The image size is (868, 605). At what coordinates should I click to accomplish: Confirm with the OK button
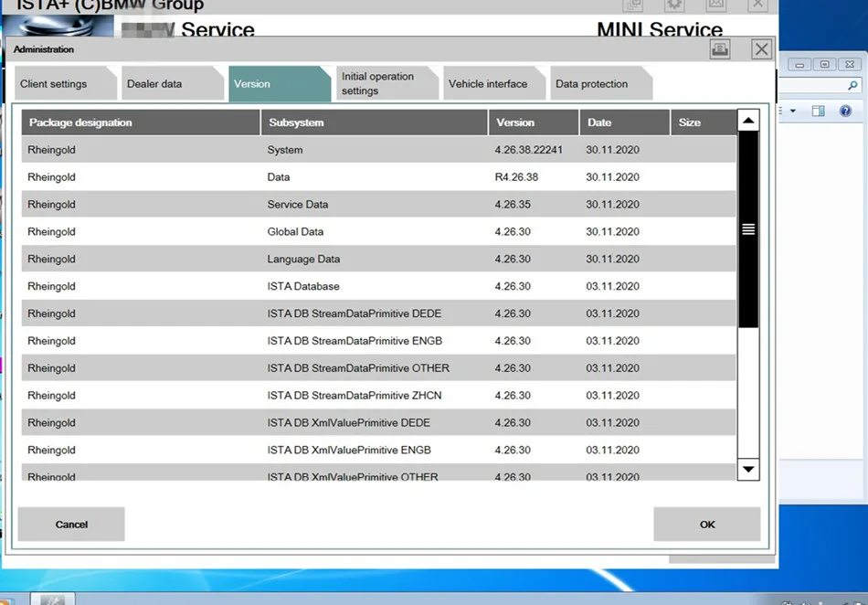[x=707, y=525]
